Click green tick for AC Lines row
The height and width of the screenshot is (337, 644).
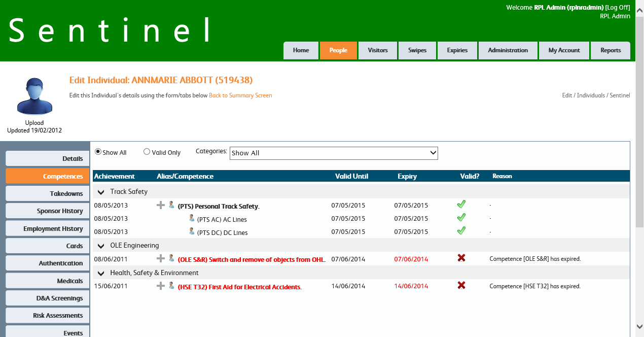point(461,218)
